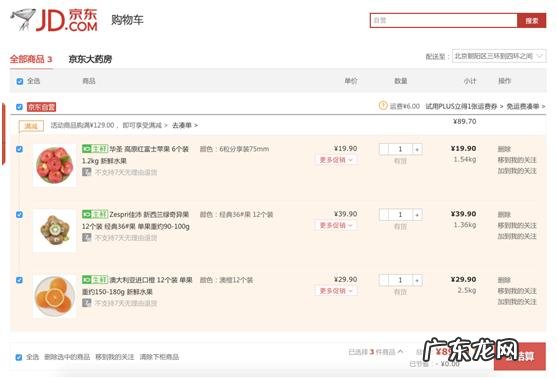
Task: Click the JD.COM logo
Action: pos(54,20)
